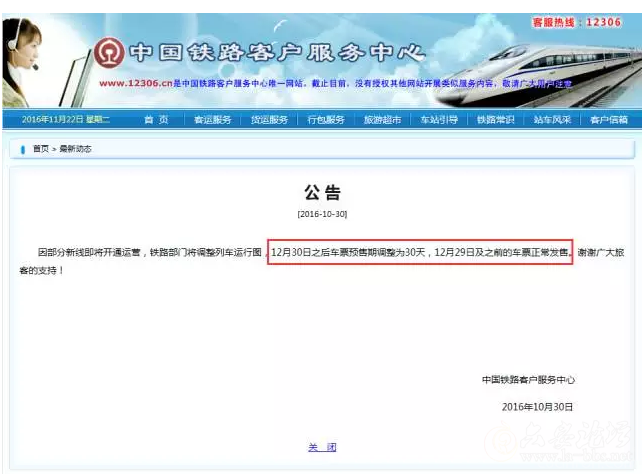Select 车站引导 in the navigation bar
642x474 pixels.
[x=439, y=120]
